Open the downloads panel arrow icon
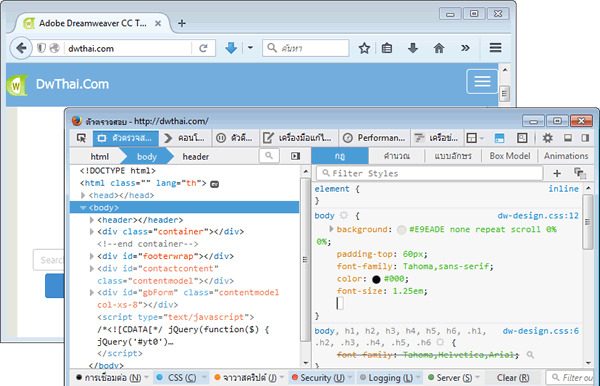 [x=412, y=48]
